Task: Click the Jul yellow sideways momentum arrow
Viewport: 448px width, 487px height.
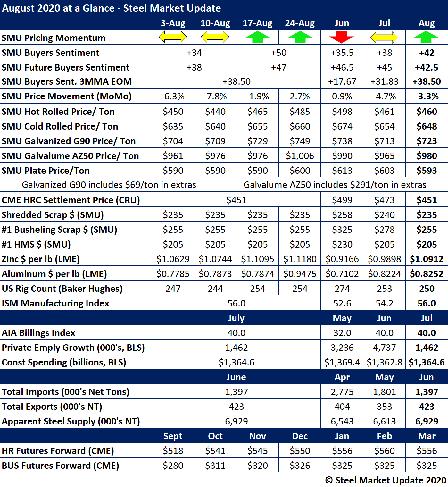Action: pos(384,38)
